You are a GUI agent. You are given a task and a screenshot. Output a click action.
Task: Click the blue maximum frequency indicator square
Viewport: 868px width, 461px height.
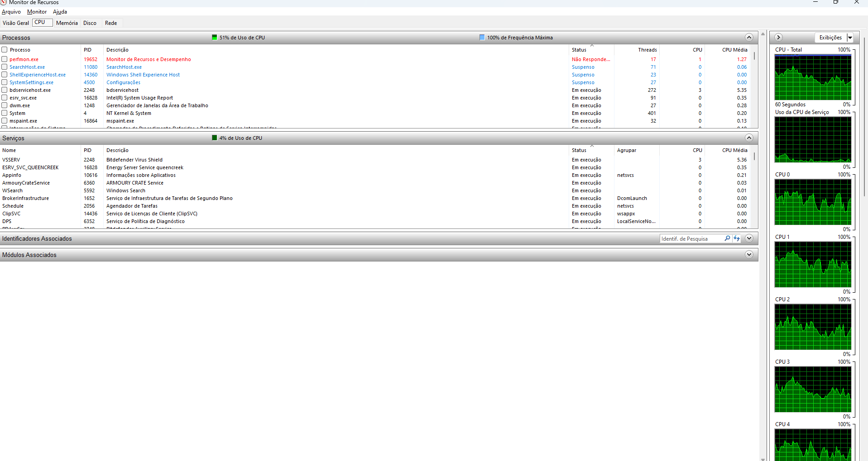pos(482,37)
